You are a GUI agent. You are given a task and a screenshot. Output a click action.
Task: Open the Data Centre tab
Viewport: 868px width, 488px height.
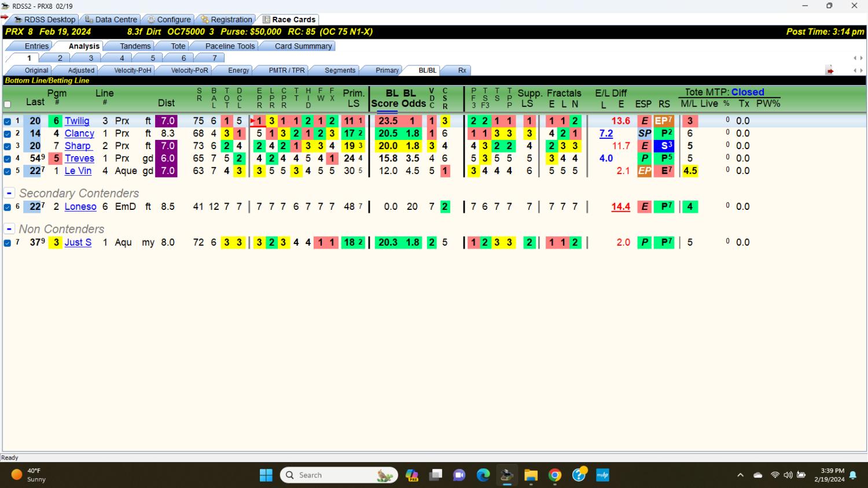click(111, 19)
